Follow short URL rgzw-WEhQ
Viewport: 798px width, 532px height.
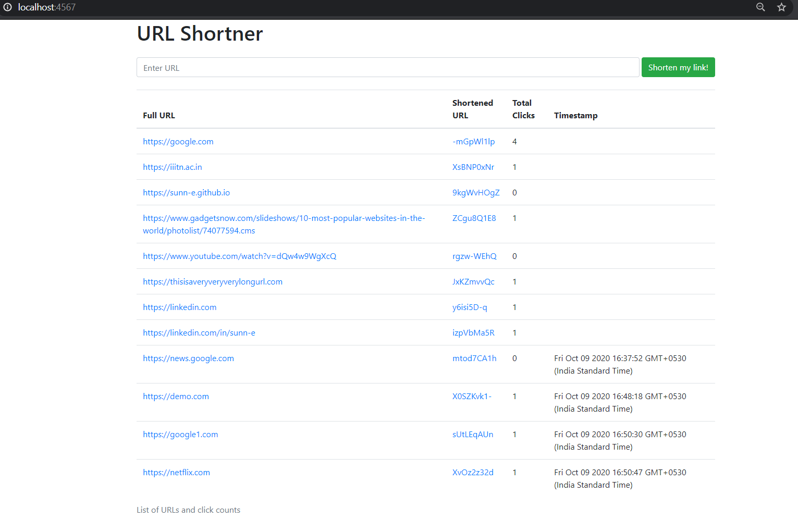(x=474, y=256)
